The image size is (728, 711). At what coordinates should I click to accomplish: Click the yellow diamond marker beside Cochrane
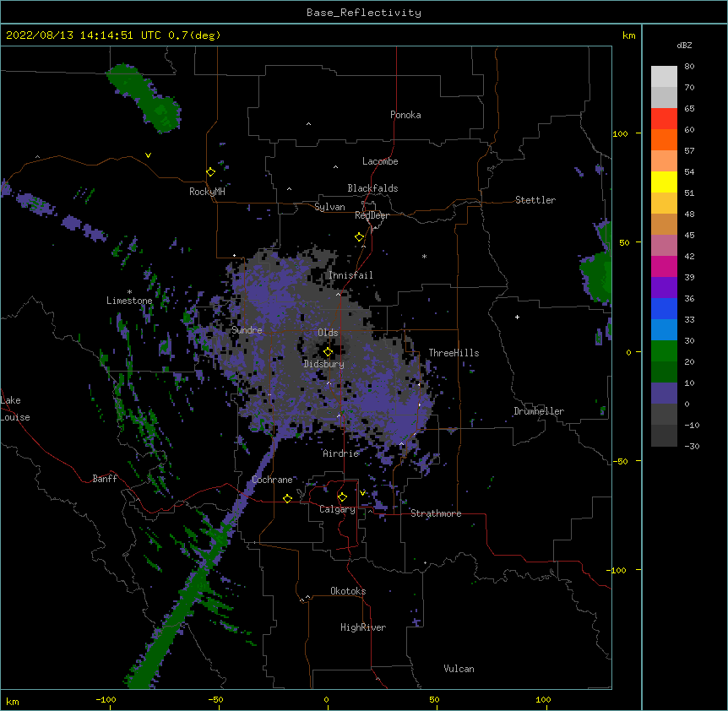tap(287, 498)
